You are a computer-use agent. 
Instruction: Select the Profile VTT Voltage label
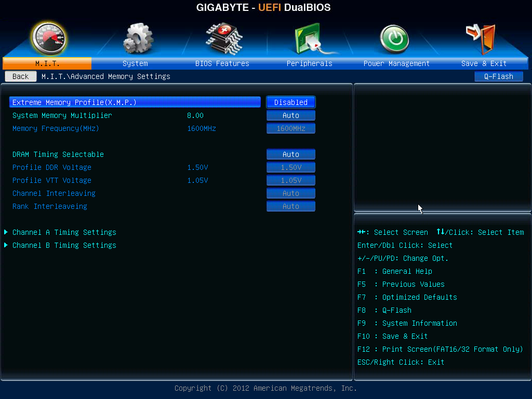[51, 180]
